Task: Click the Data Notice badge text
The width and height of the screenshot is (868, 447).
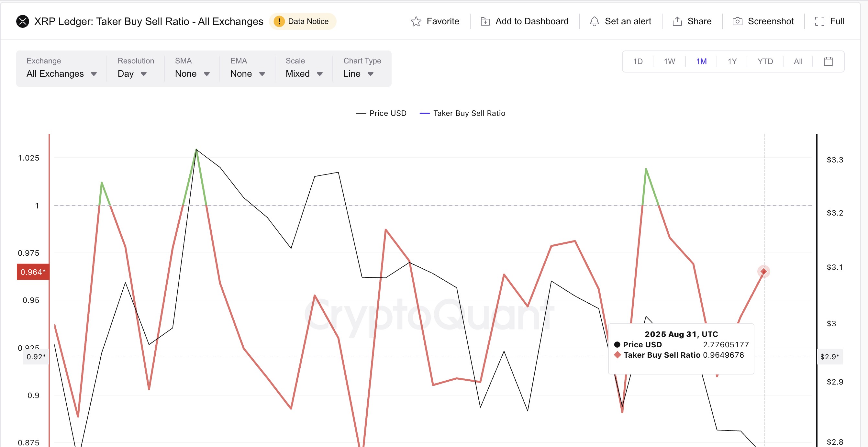Action: click(308, 21)
